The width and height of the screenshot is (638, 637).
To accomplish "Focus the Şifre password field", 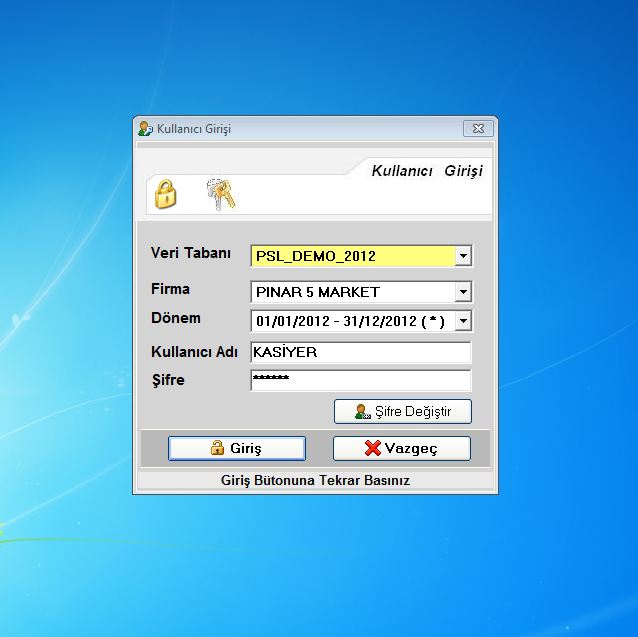I will (x=361, y=380).
